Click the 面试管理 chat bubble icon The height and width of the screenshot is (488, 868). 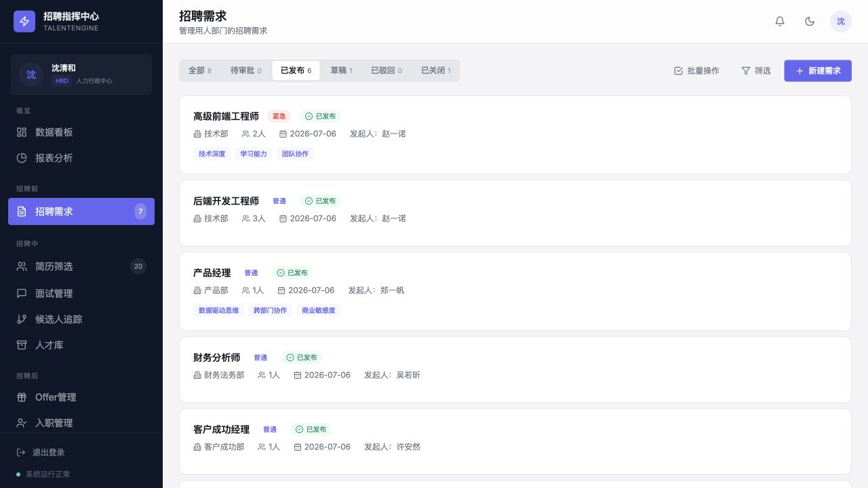(22, 293)
